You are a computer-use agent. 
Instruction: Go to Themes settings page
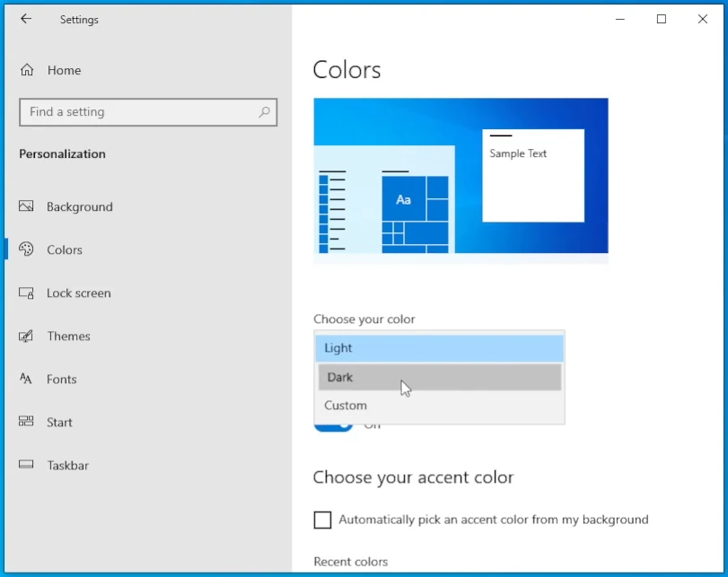[68, 336]
